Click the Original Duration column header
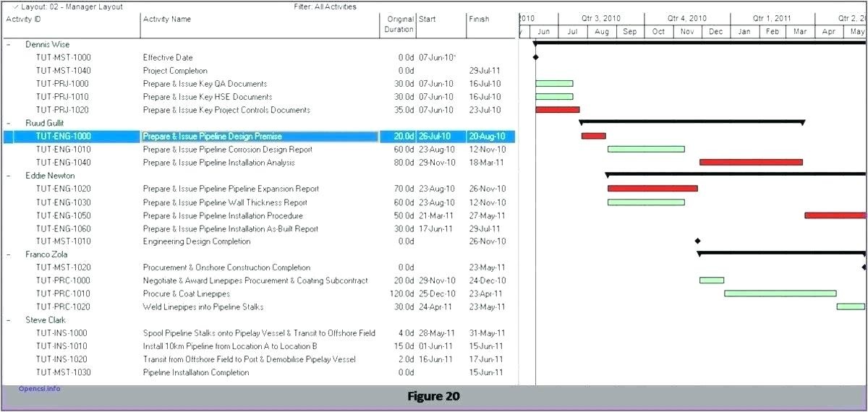868x412 pixels. [399, 24]
